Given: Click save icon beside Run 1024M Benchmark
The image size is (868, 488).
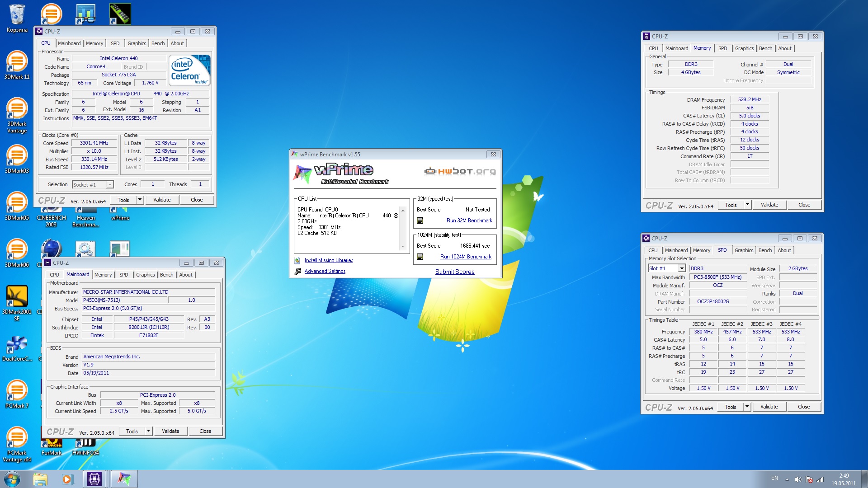Looking at the screenshot, I should [420, 257].
